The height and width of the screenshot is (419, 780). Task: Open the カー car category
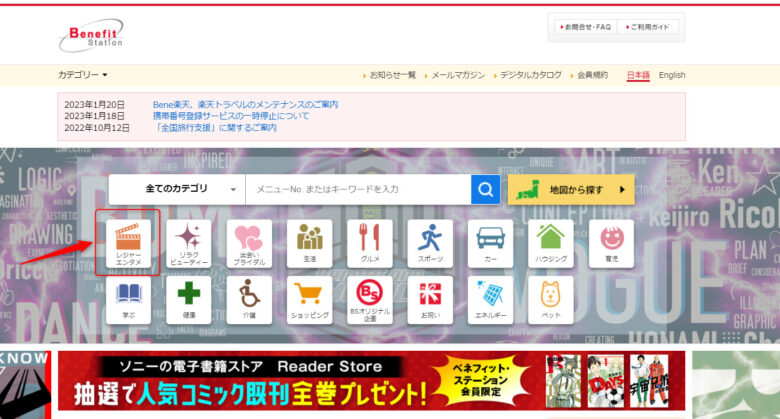(490, 243)
